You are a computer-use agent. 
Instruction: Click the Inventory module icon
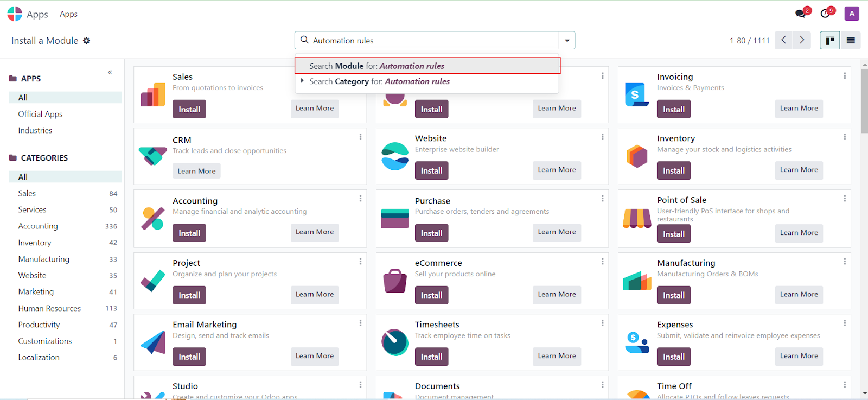[x=637, y=156]
